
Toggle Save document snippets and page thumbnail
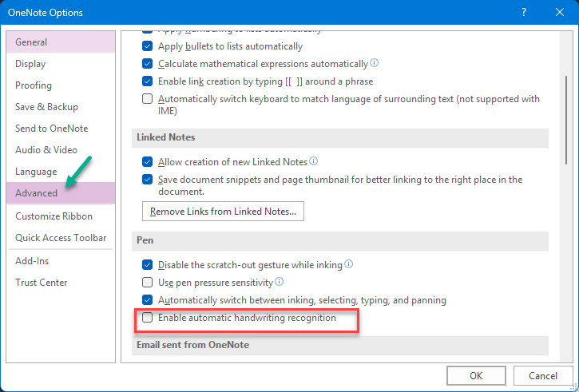147,180
